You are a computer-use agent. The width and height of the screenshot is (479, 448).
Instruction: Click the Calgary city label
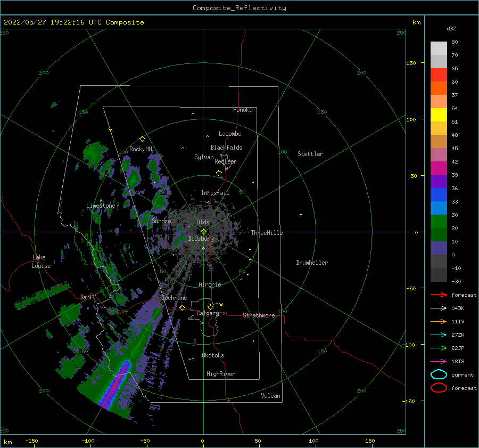pyautogui.click(x=208, y=313)
